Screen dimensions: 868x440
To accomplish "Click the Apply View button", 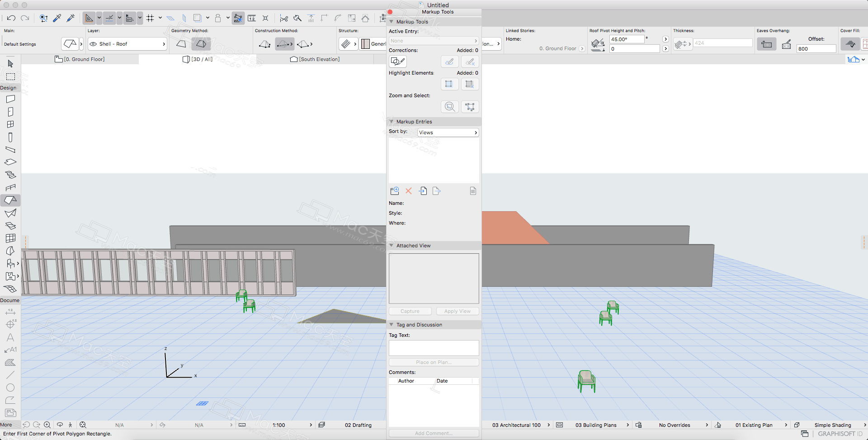I will pyautogui.click(x=458, y=311).
